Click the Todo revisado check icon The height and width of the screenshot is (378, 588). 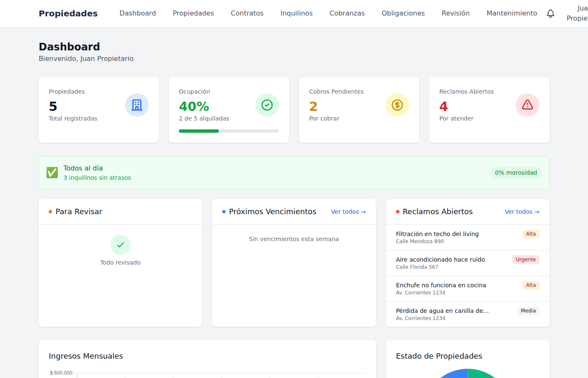coord(121,245)
